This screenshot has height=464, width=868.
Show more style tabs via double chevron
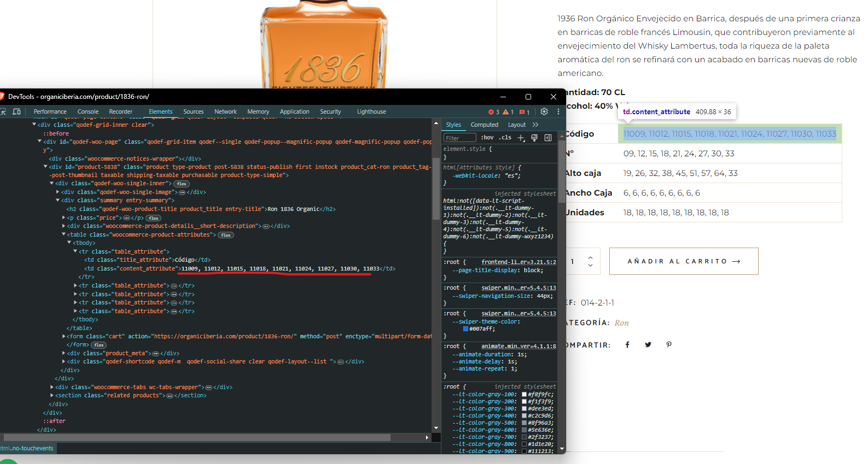coord(535,125)
